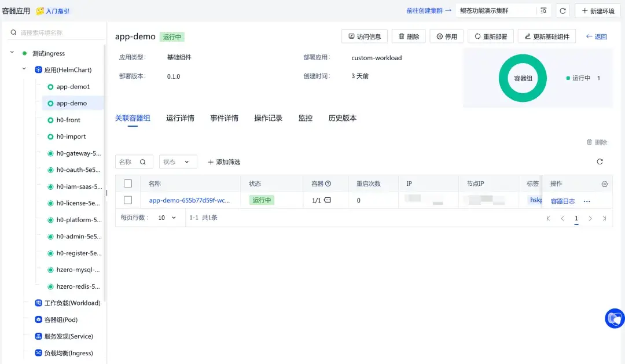
Task: Tick the select-all checkbox in the table header
Action: (x=128, y=183)
